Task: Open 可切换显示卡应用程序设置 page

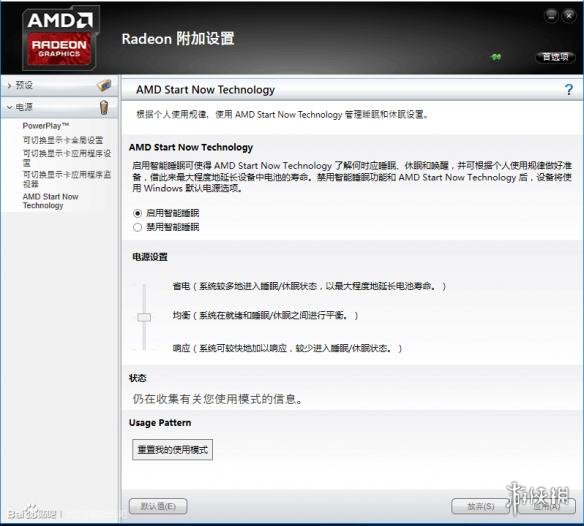Action: click(x=67, y=158)
